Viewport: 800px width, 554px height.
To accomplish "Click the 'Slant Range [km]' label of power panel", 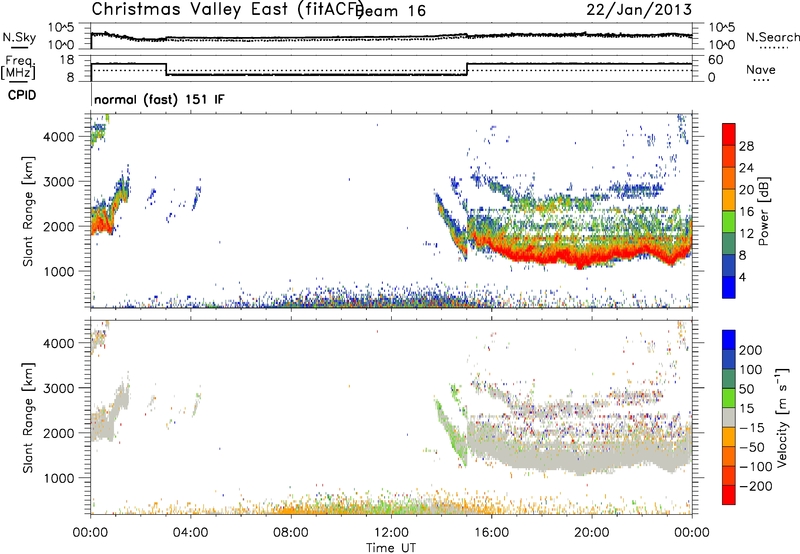I will pyautogui.click(x=28, y=211).
